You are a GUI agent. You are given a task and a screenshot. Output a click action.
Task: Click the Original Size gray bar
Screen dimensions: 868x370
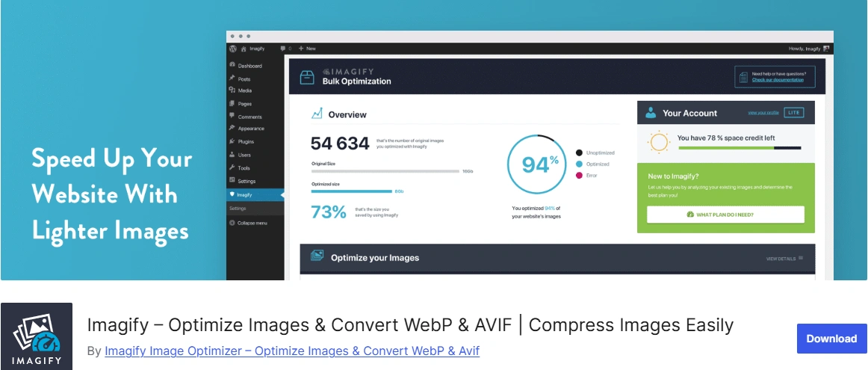pos(385,171)
